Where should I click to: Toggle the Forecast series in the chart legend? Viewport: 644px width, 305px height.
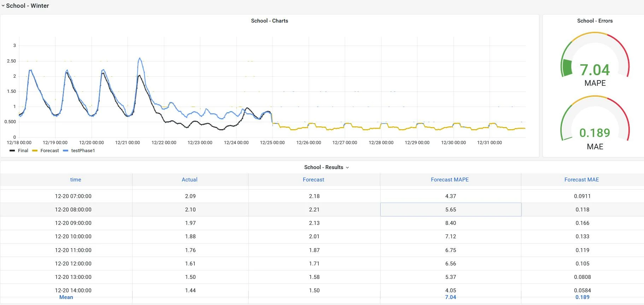pos(50,151)
